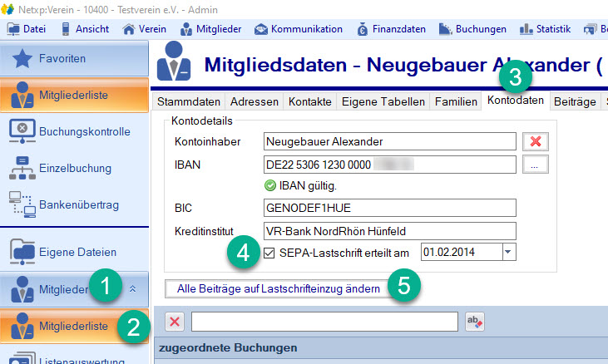This screenshot has height=364, width=608.
Task: Select Mitgliederliste in Favoriten section
Action: 75,95
